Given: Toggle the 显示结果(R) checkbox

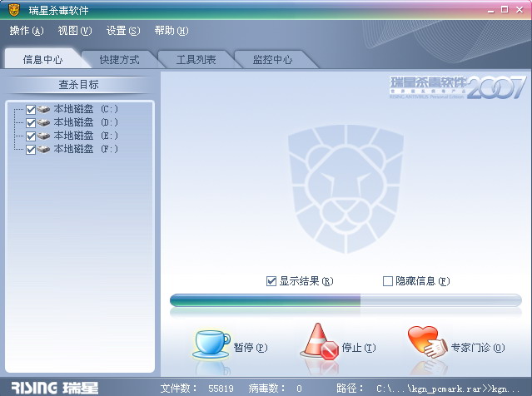Looking at the screenshot, I should pyautogui.click(x=271, y=281).
